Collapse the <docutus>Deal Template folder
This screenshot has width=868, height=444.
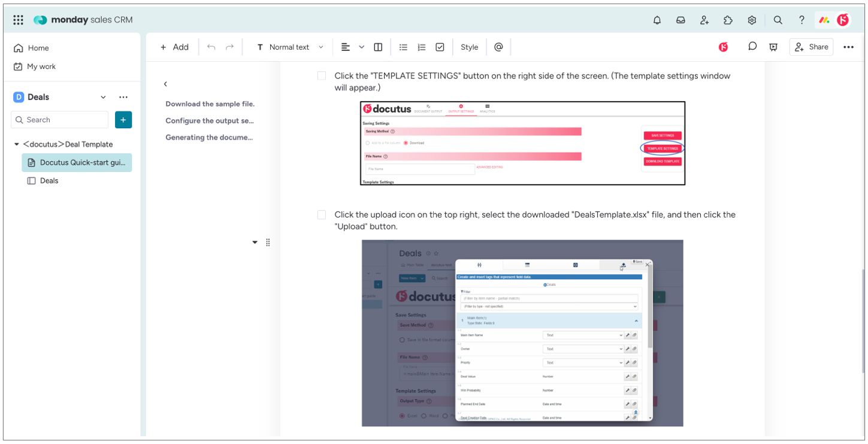pyautogui.click(x=17, y=144)
